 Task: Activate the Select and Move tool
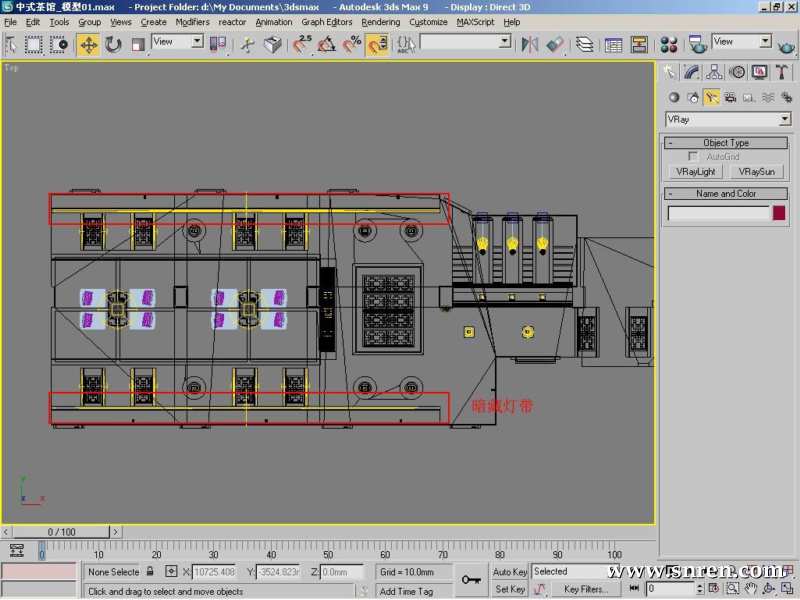coord(89,45)
